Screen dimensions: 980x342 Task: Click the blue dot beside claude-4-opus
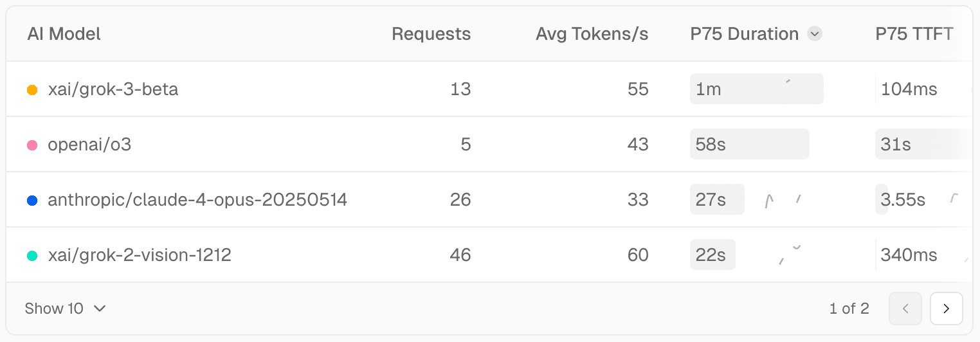tap(32, 201)
